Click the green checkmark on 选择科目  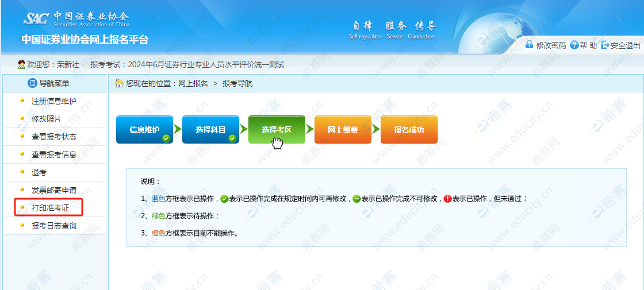click(232, 138)
